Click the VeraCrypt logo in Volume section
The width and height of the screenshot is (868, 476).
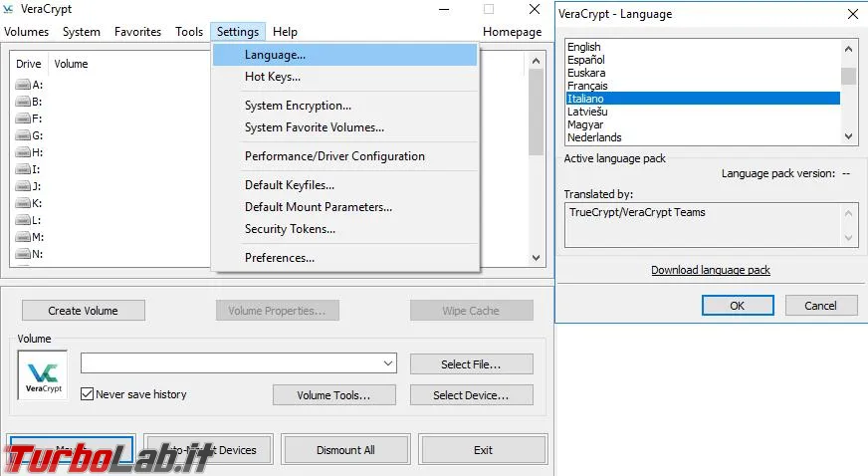click(43, 375)
